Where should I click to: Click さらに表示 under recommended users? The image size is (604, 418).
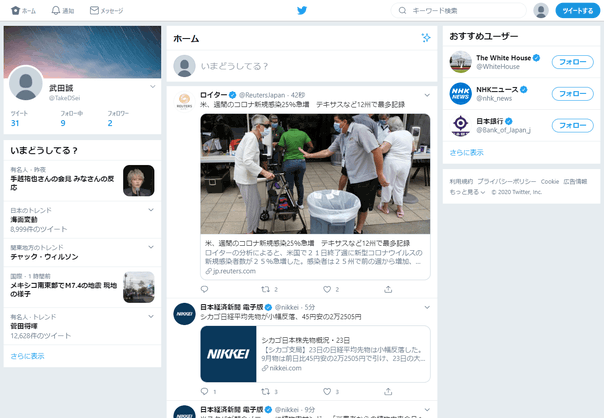tap(466, 153)
